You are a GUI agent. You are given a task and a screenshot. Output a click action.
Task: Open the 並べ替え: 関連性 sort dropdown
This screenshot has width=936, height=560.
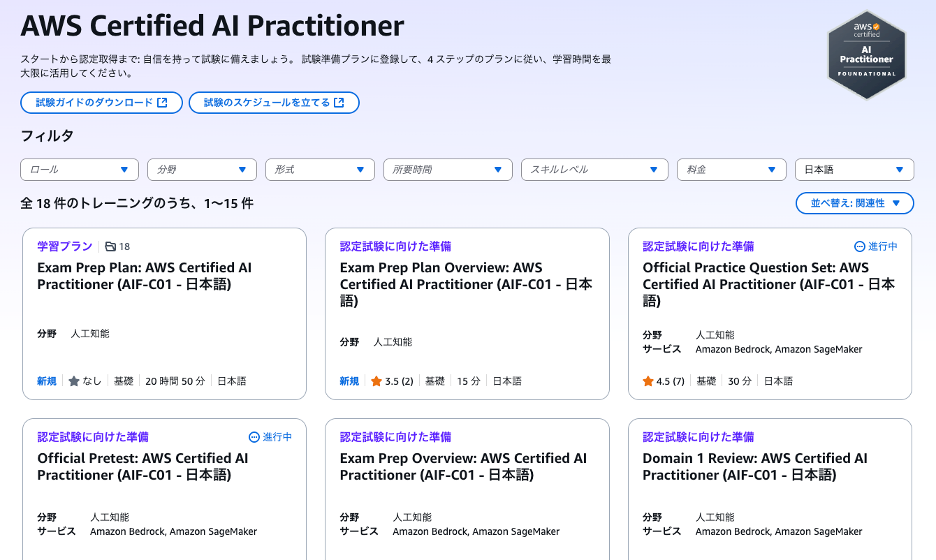tap(855, 203)
